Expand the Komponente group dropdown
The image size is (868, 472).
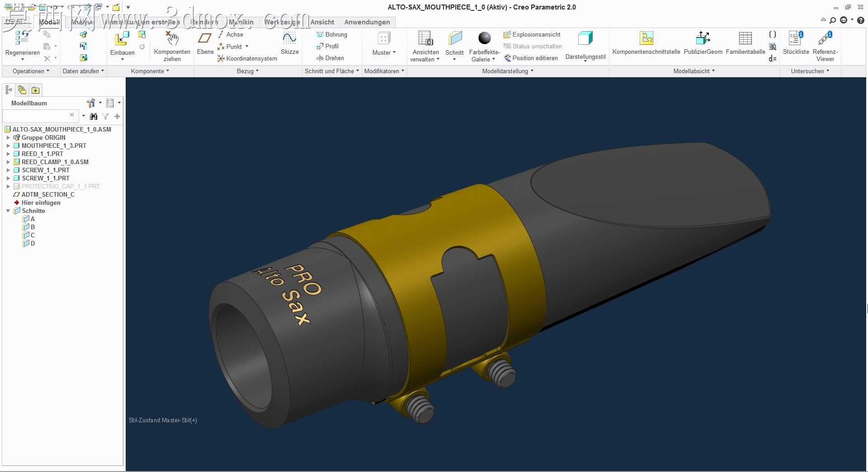[x=150, y=71]
